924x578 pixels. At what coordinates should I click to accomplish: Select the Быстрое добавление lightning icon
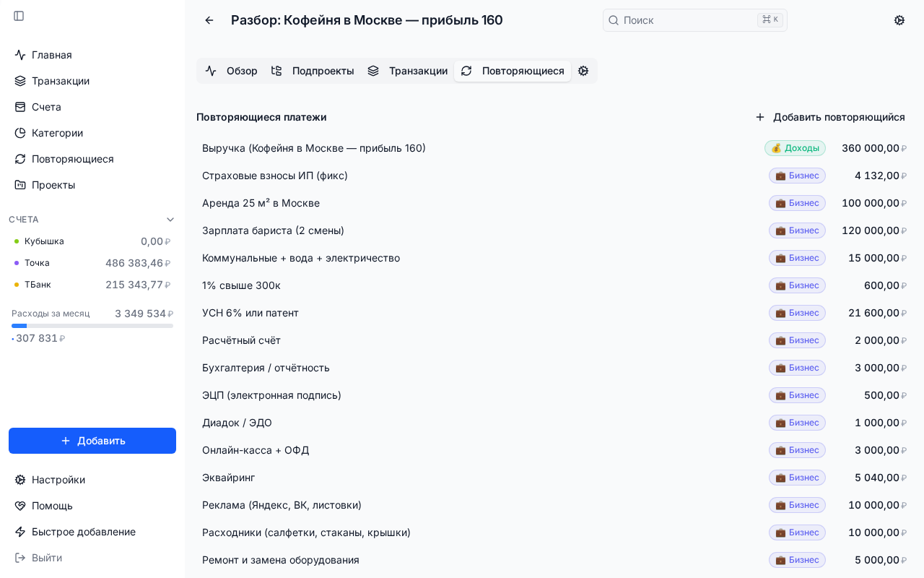(19, 532)
